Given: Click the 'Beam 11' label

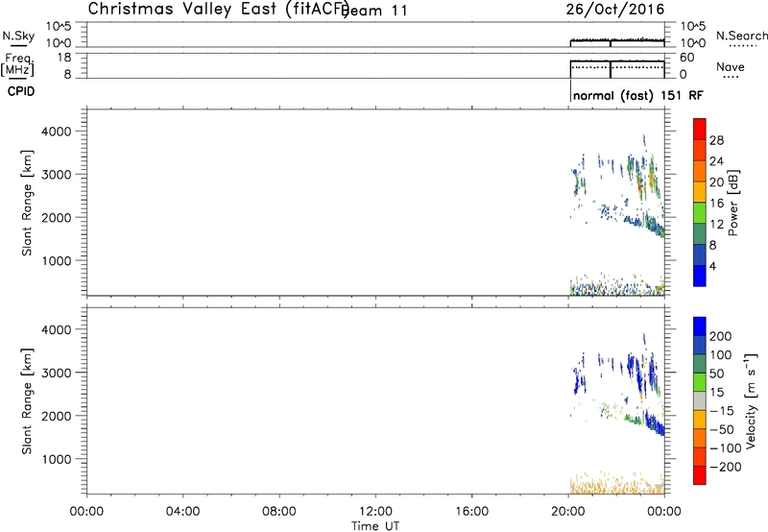Looking at the screenshot, I should (375, 11).
